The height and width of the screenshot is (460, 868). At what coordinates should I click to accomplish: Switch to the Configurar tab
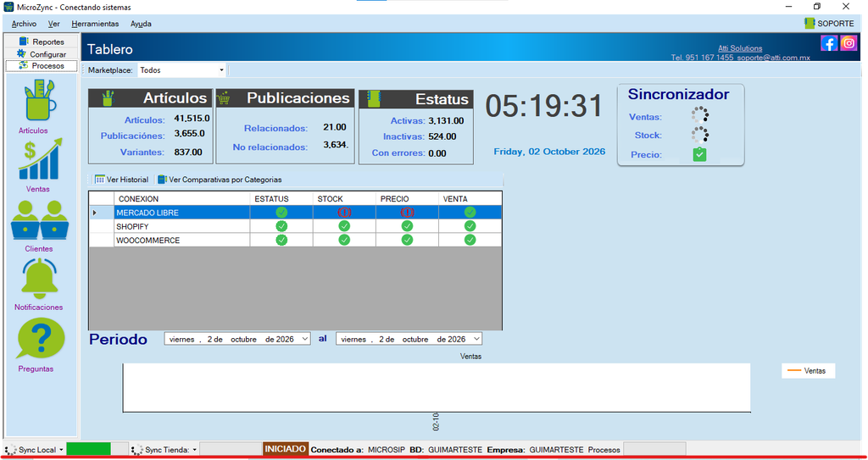click(x=42, y=54)
